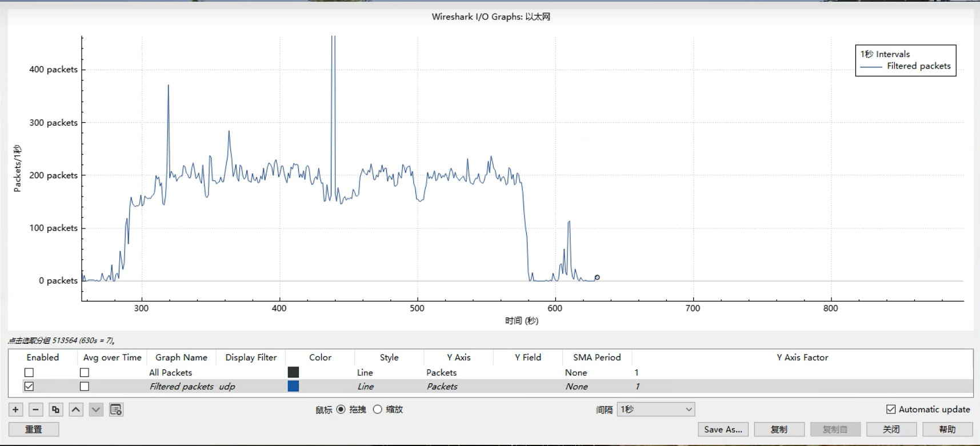Open the 间隔 interval dropdown
980x446 pixels.
655,409
